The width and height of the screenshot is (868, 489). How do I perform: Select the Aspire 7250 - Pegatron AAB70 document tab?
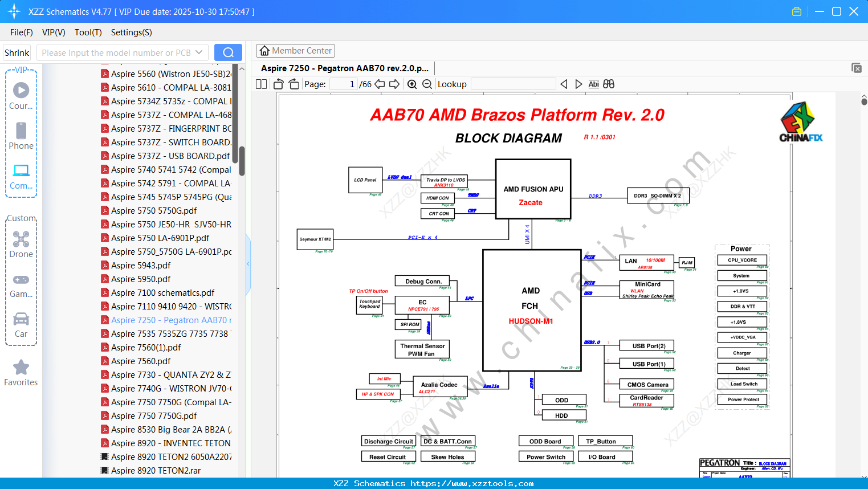345,68
